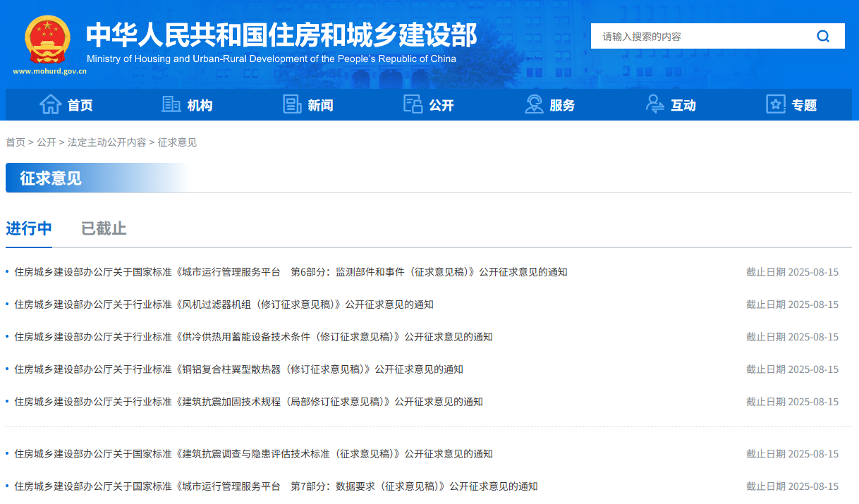This screenshot has width=859, height=504.
Task: Select the 进行中 tab
Action: pyautogui.click(x=29, y=228)
